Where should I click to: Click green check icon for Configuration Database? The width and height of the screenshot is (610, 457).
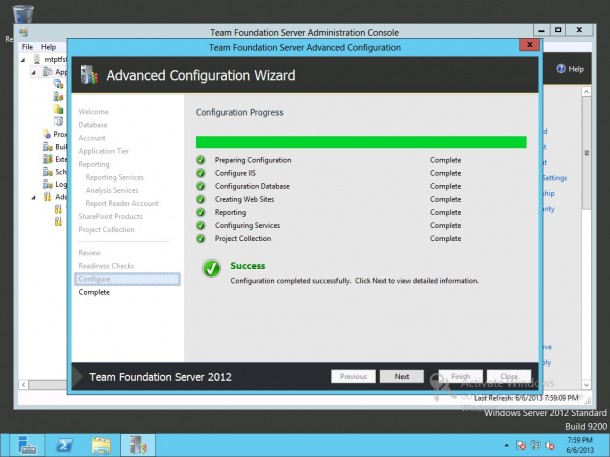click(201, 186)
